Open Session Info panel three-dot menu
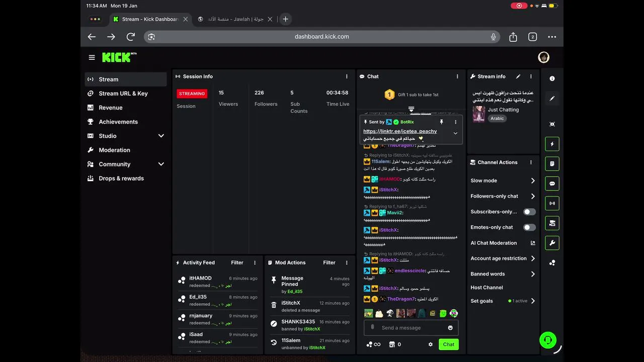The image size is (644, 362). (x=347, y=76)
